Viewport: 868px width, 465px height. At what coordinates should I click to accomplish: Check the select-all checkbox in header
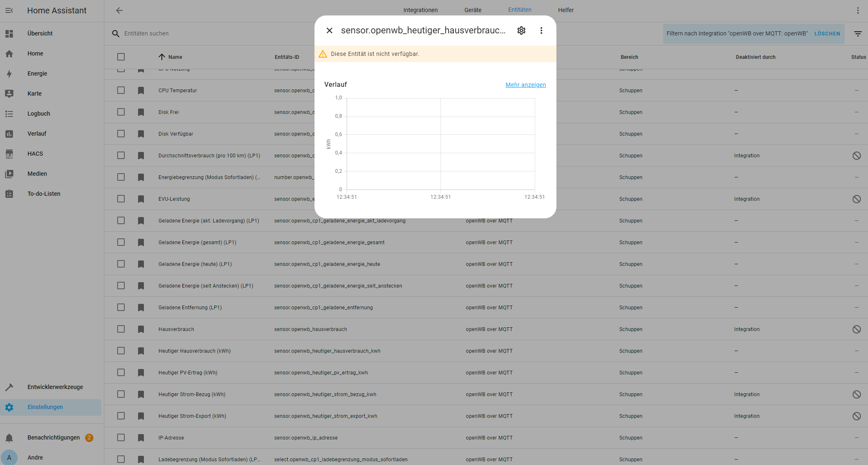(x=121, y=57)
